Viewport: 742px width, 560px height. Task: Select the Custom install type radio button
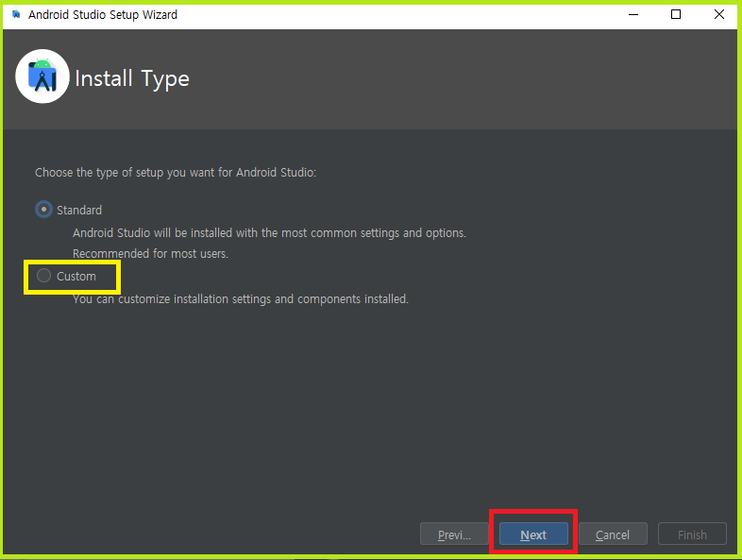click(43, 276)
